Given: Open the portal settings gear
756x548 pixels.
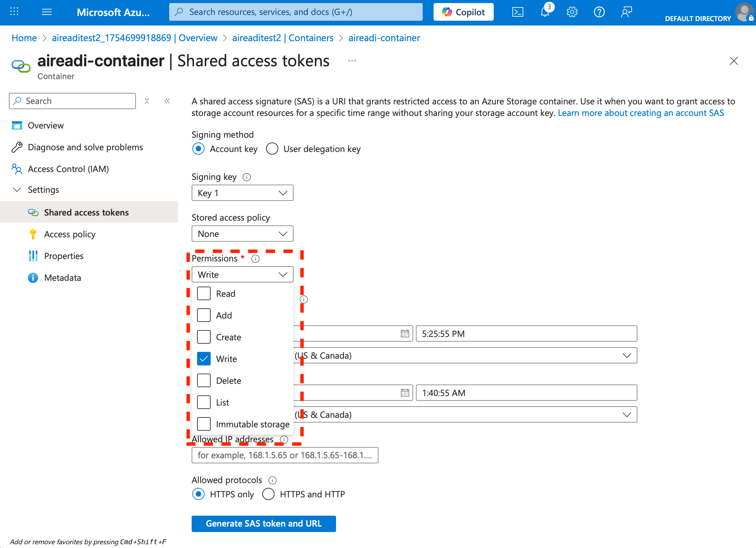Looking at the screenshot, I should [572, 12].
